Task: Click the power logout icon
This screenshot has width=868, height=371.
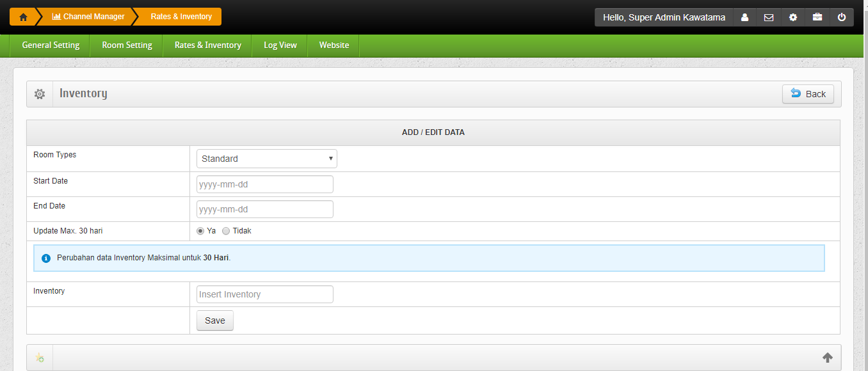Action: click(x=842, y=18)
